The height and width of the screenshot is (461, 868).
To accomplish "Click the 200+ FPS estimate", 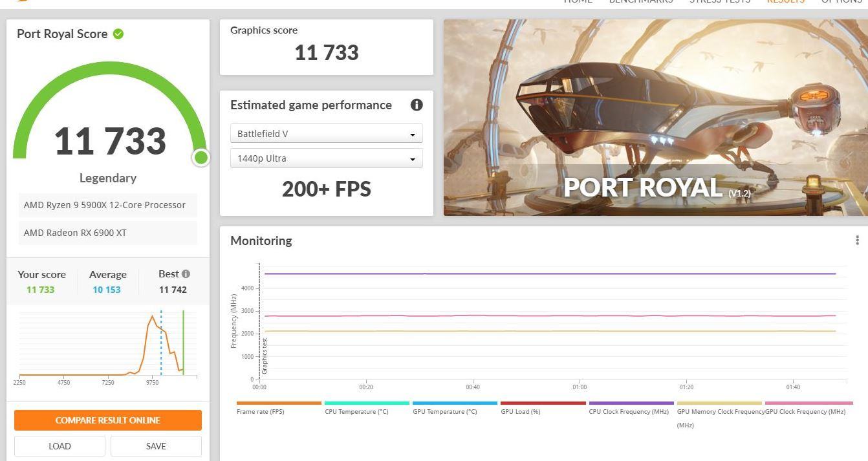I will pos(327,189).
